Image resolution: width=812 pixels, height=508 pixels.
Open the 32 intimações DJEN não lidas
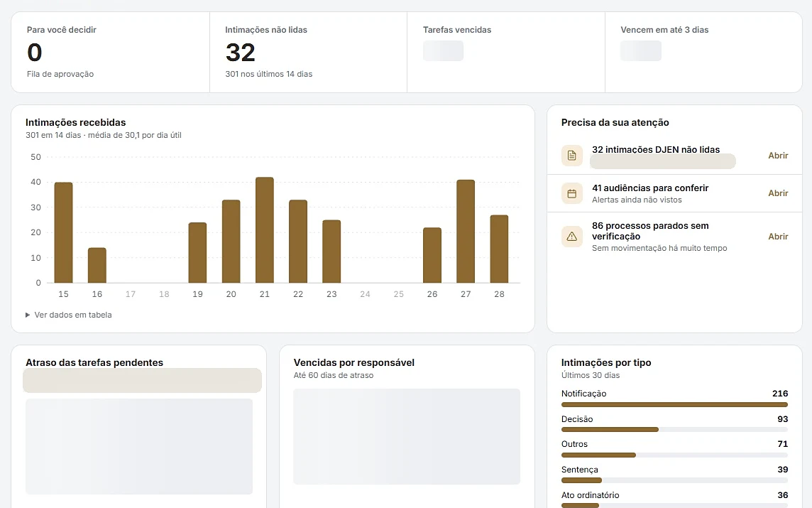click(778, 156)
